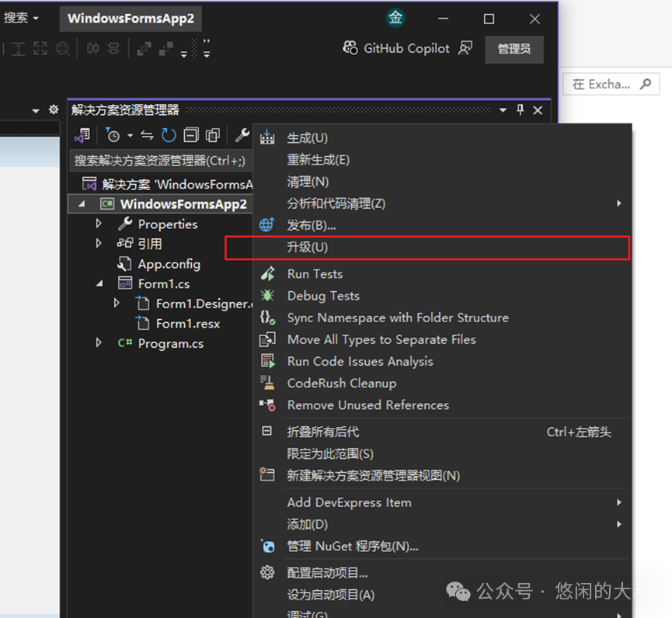Open 管理 NuGet 程序包(N) menu item
Screen dimensions: 672x618
click(353, 546)
